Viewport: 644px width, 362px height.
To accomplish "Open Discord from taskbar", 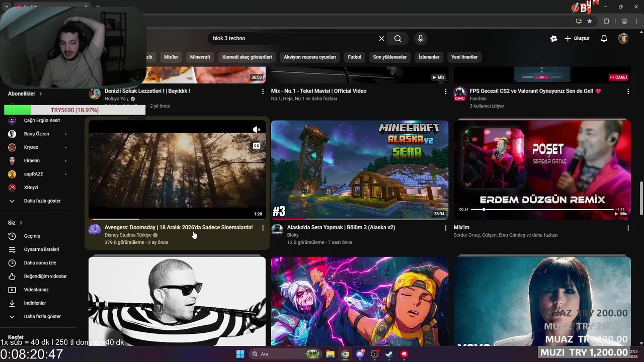I will [x=360, y=354].
